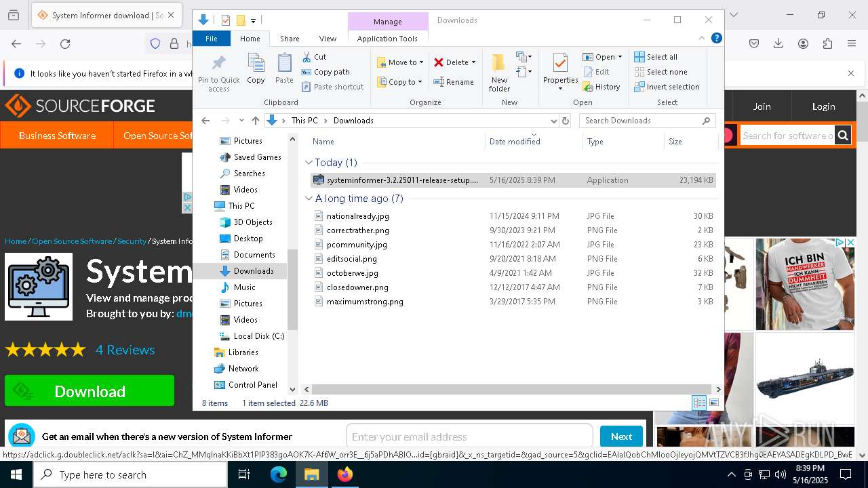Screen dimensions: 868x488
Task: Switch to large icons view layout
Action: point(713,403)
